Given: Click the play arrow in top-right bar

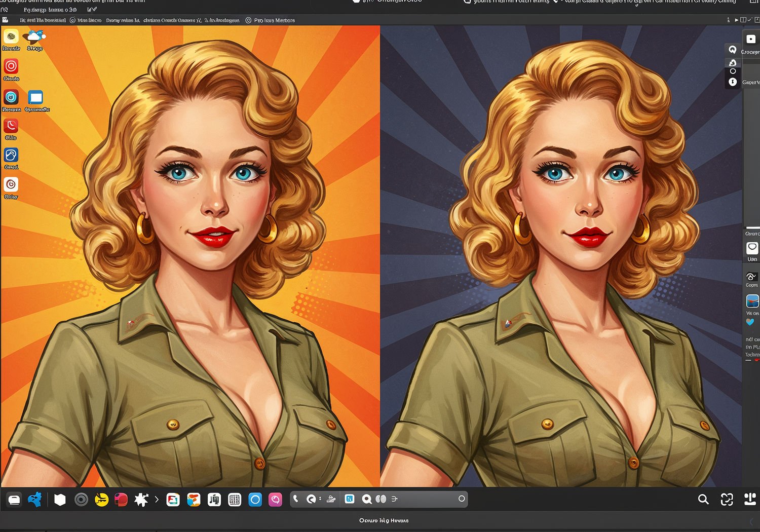Looking at the screenshot, I should 736,20.
